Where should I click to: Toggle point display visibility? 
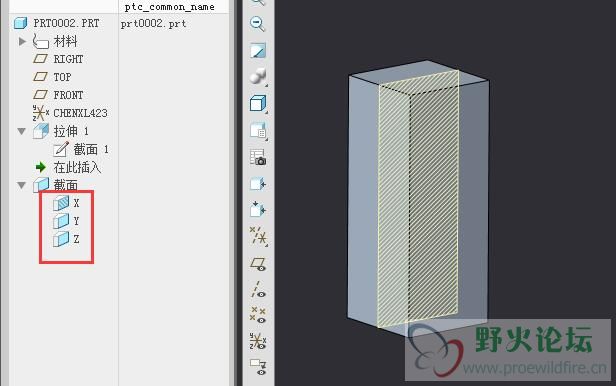(x=258, y=315)
